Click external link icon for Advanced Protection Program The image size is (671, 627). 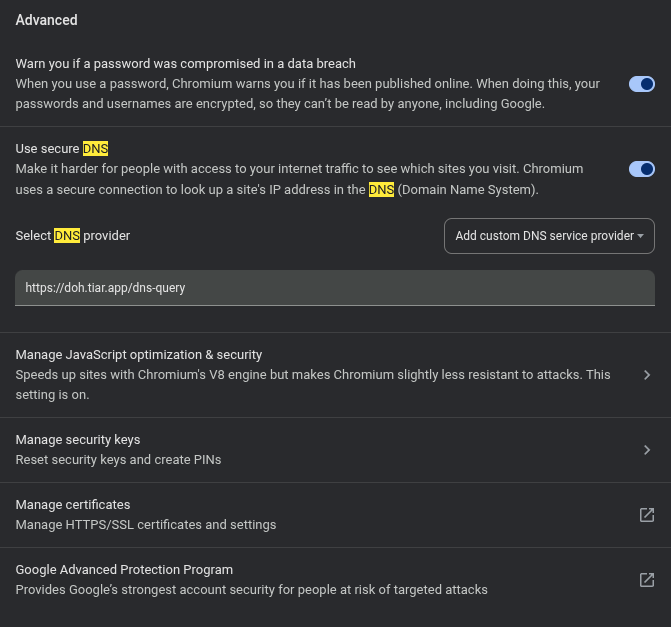pyautogui.click(x=647, y=580)
